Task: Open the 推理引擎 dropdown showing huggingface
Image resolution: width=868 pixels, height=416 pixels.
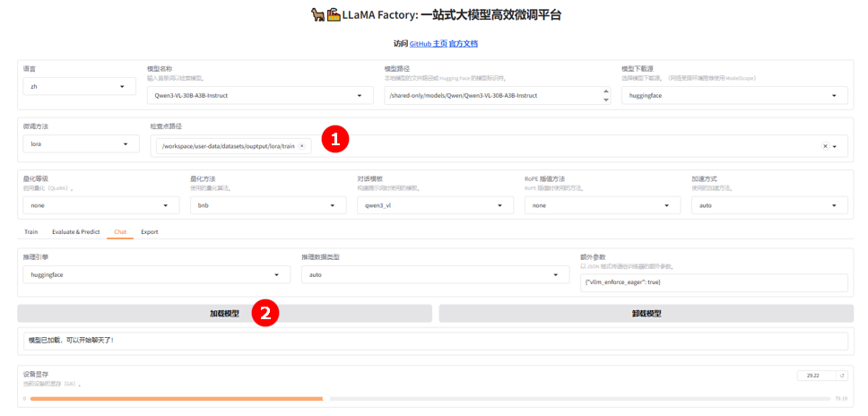Action: 157,274
